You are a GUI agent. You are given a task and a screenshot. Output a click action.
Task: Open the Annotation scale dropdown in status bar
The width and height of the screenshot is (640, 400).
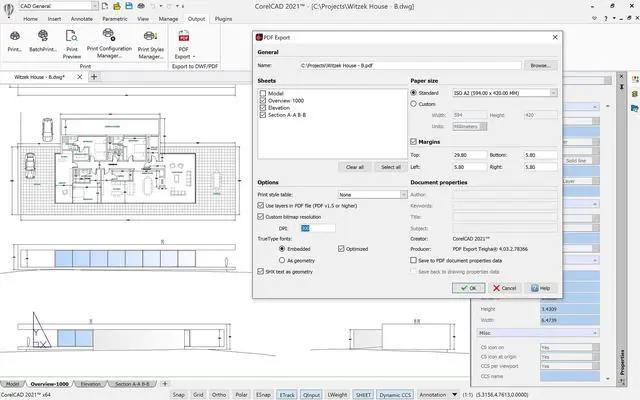click(x=454, y=395)
